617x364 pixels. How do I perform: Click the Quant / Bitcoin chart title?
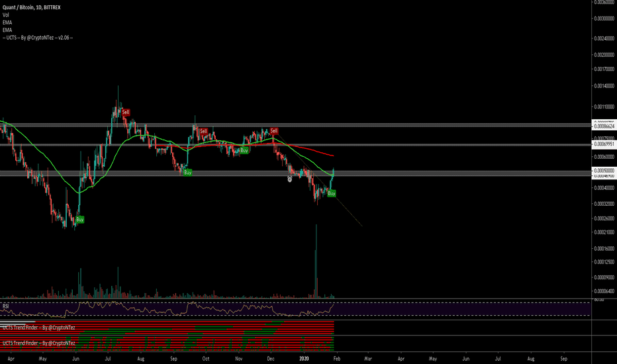pos(32,7)
